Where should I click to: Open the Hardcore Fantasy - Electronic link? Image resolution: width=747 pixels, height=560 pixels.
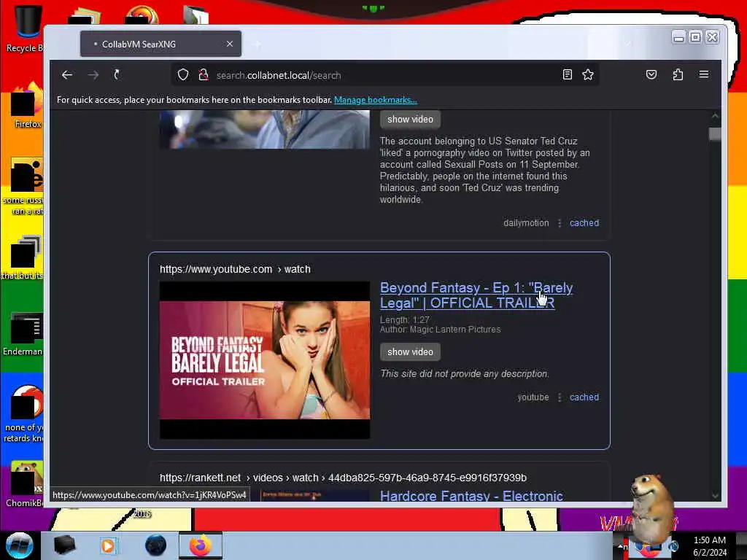[x=471, y=496]
